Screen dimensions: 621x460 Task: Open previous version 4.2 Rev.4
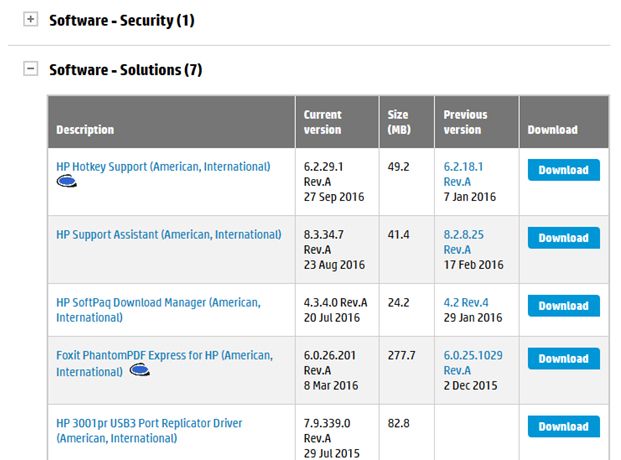pos(466,302)
